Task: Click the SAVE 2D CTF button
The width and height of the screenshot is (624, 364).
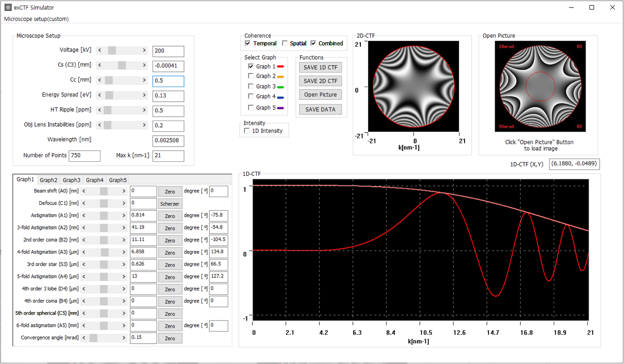Action: [320, 81]
